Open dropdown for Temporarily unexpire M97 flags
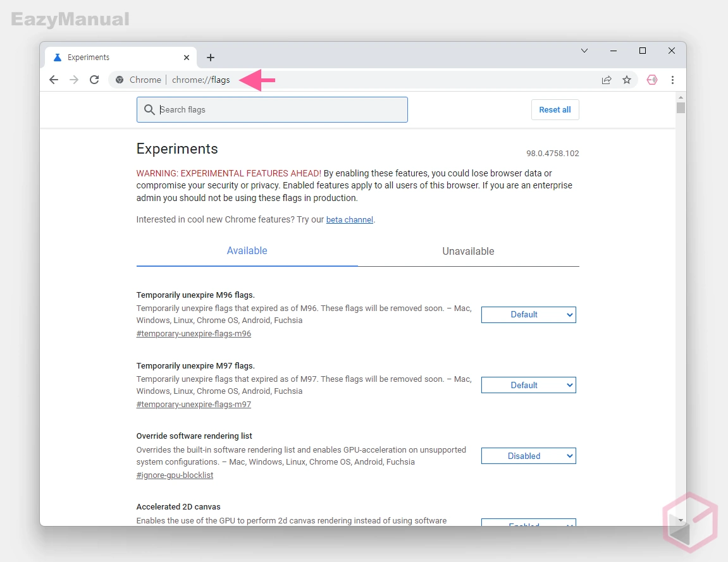Image resolution: width=728 pixels, height=562 pixels. coord(528,385)
